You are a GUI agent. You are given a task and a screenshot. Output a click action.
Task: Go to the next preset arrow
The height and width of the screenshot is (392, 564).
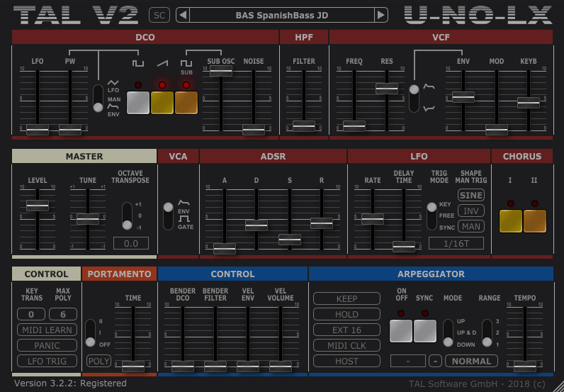point(381,15)
